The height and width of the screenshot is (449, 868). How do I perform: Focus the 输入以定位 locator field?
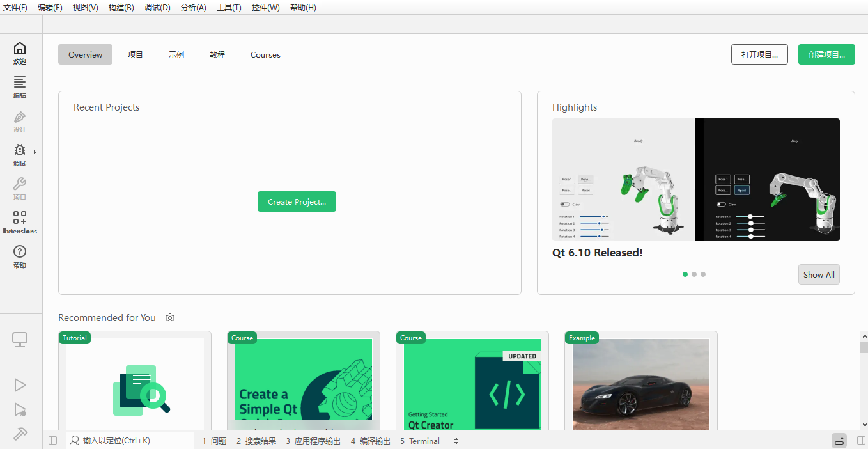click(x=130, y=441)
